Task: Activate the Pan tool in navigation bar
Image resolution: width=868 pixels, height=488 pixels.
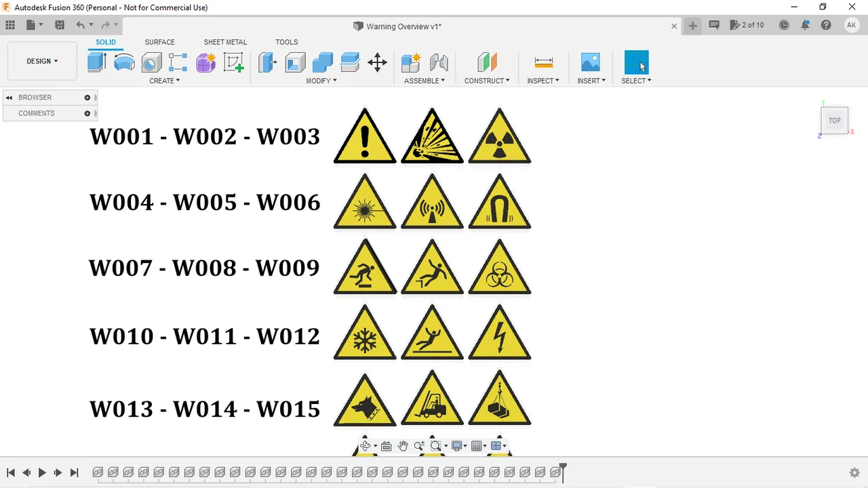Action: [403, 445]
